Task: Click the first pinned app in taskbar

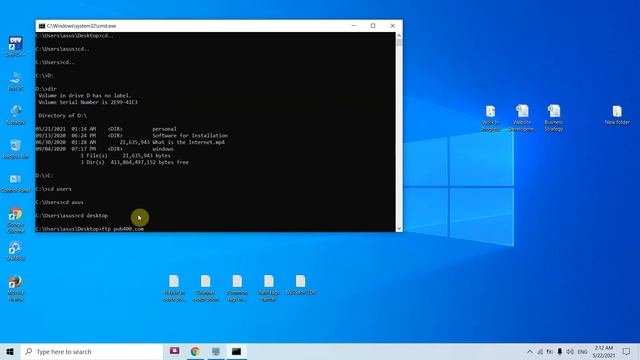Action: point(175,351)
